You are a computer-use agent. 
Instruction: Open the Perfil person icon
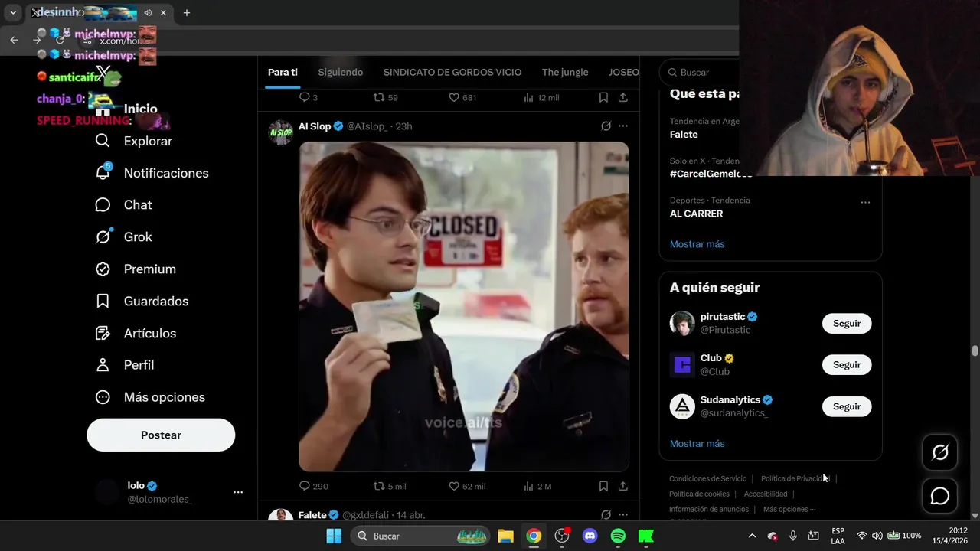pos(103,365)
